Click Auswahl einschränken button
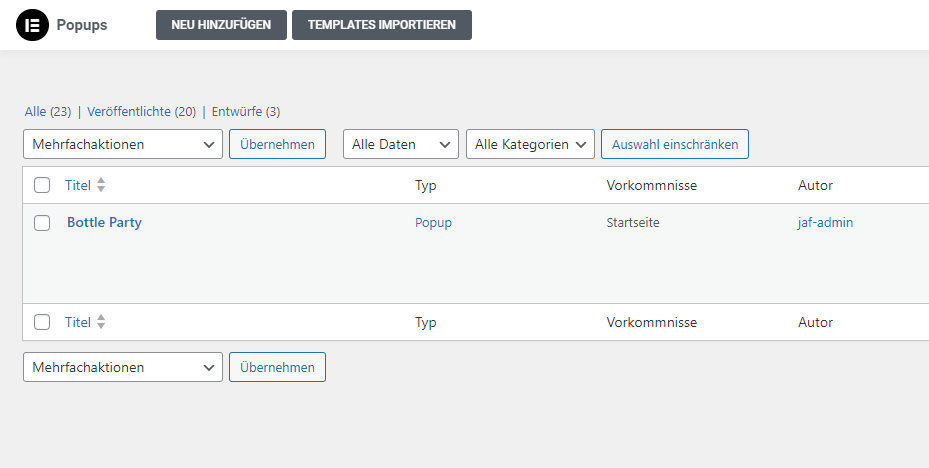The height and width of the screenshot is (468, 929). pos(674,144)
